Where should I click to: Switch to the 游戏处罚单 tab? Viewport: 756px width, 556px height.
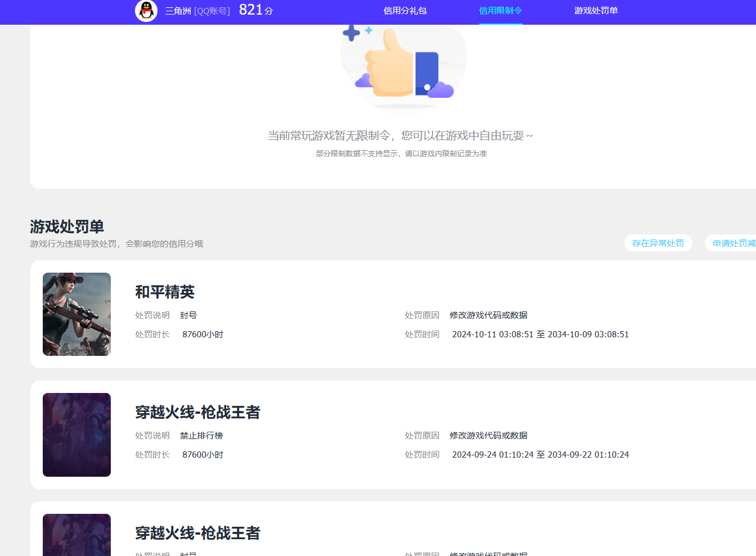(596, 11)
